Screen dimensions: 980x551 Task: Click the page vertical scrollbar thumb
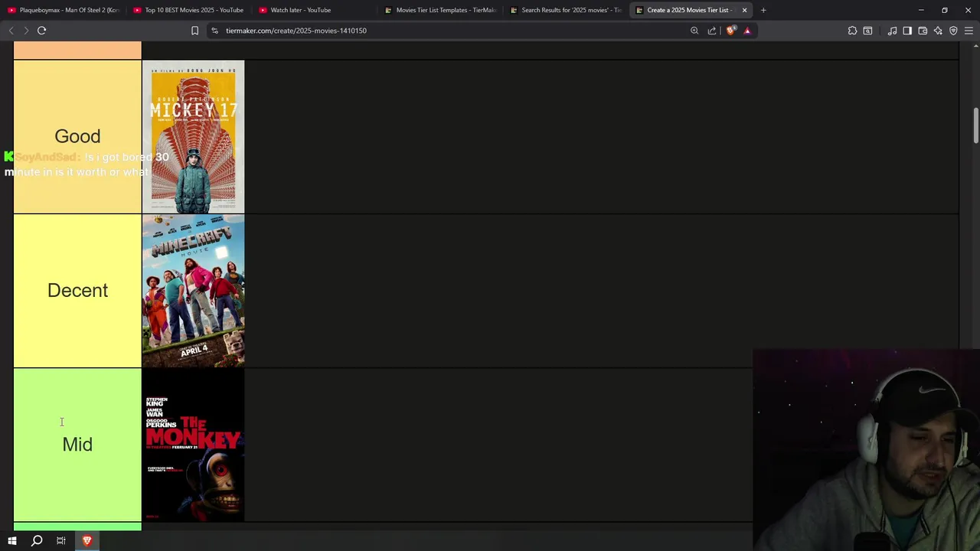click(975, 125)
